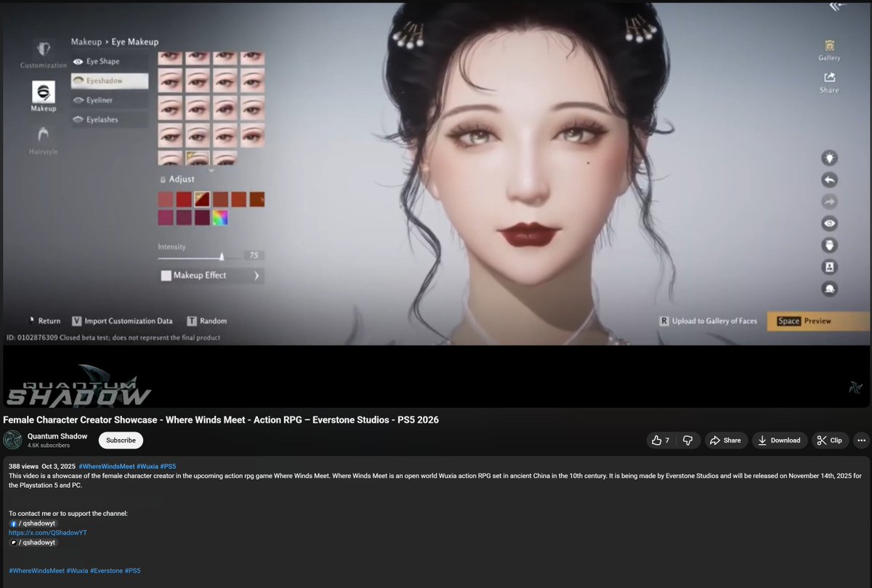Go to Makeup in breadcrumb
The image size is (872, 588).
(x=86, y=41)
